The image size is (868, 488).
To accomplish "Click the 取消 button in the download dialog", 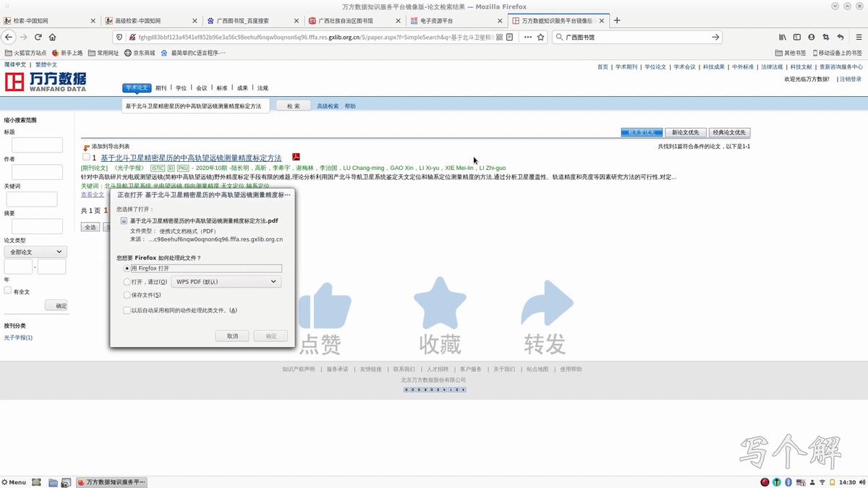I will 232,335.
